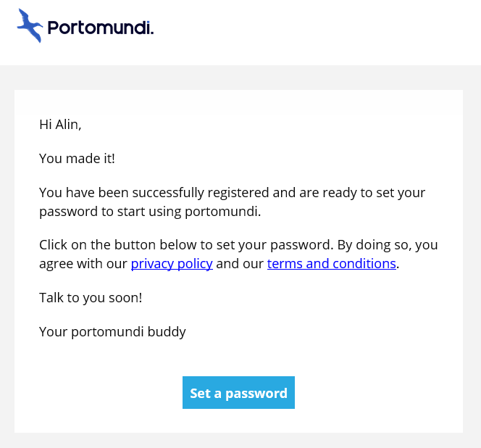Click "agree with our" before privacy policy link
The image size is (481, 448).
[x=83, y=264]
